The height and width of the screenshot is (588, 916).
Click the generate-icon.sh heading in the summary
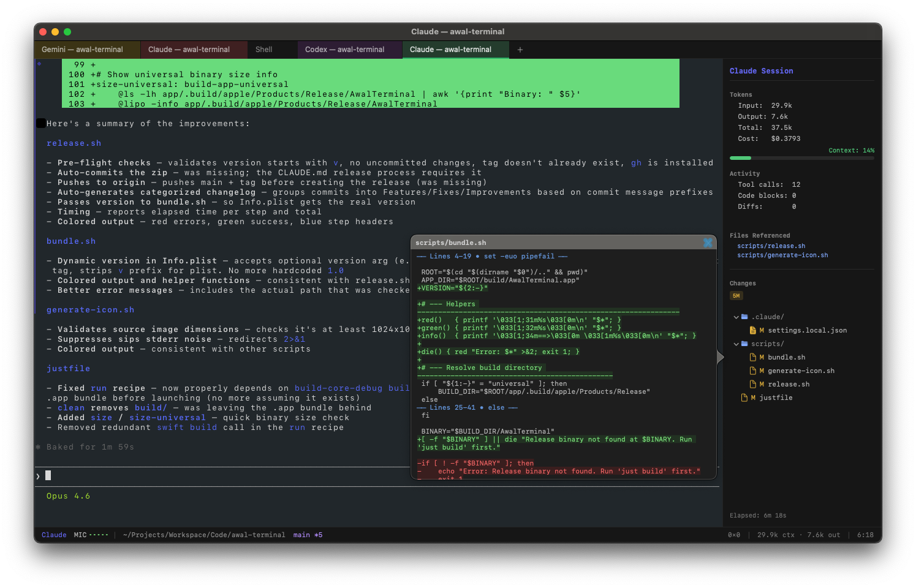tap(90, 310)
